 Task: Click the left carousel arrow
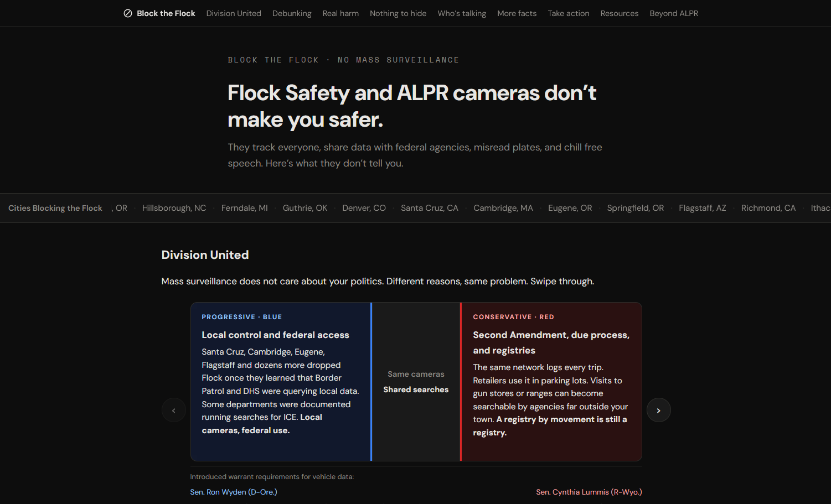[174, 410]
